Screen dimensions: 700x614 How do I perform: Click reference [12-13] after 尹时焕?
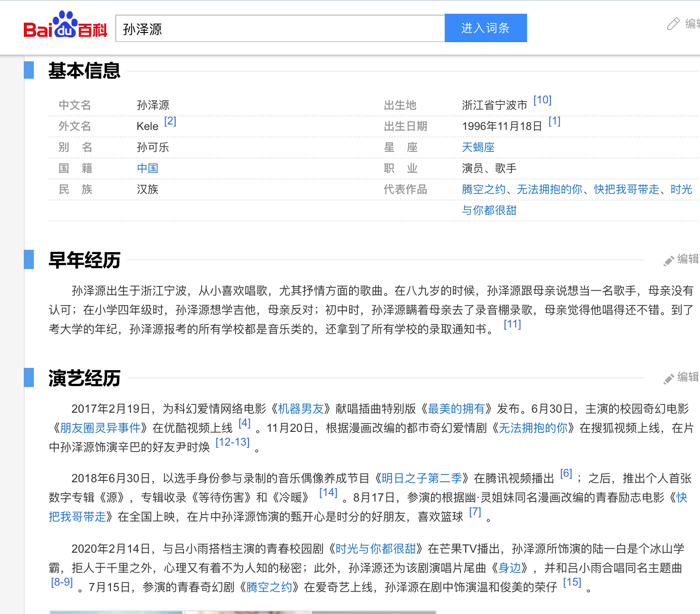(232, 442)
